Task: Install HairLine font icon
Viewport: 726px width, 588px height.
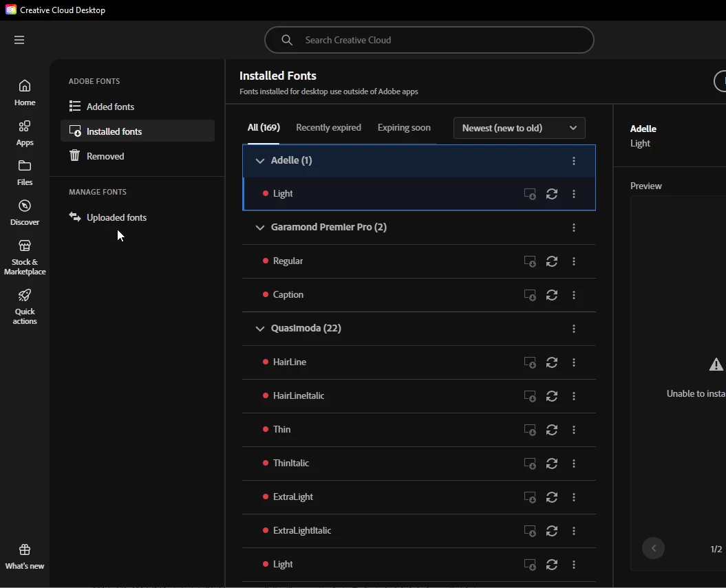Action: pyautogui.click(x=530, y=362)
